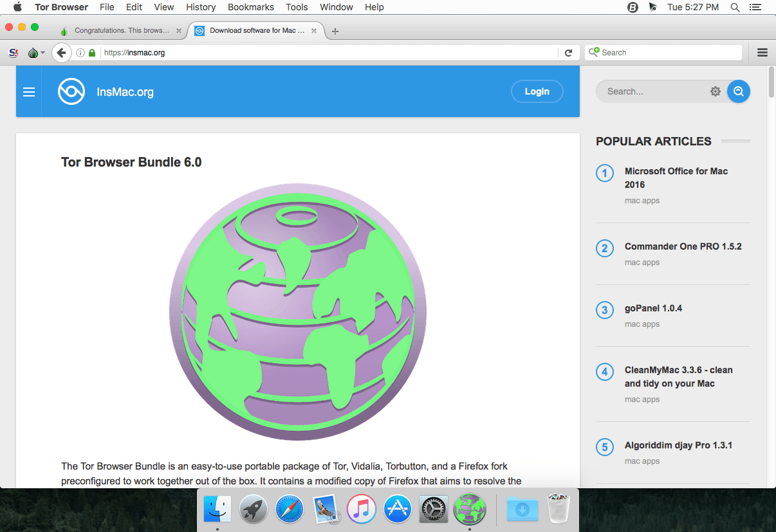Open the CleanMyMac 3.3.6 article
The width and height of the screenshot is (776, 532).
click(x=679, y=376)
